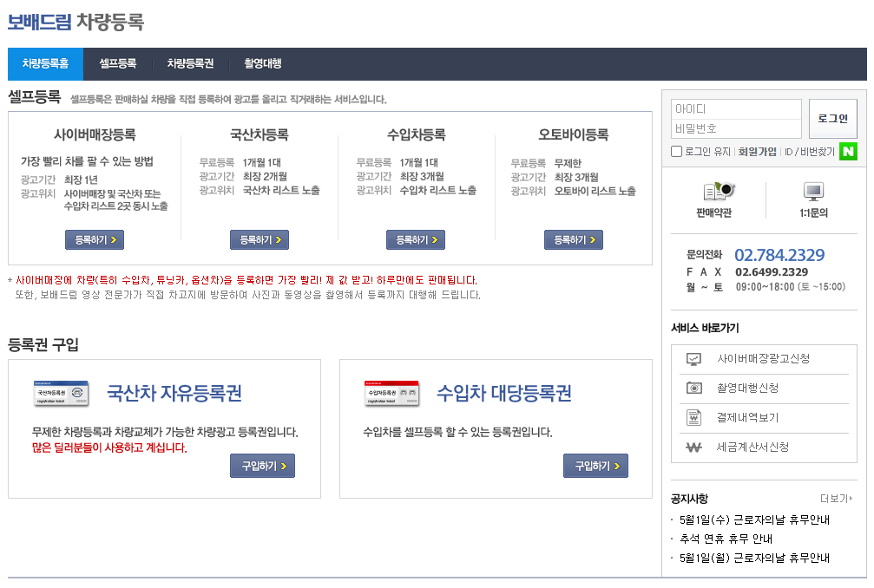The width and height of the screenshot is (874, 588).
Task: Click 등록하기 under 사이버매장등록
Action: click(x=94, y=239)
